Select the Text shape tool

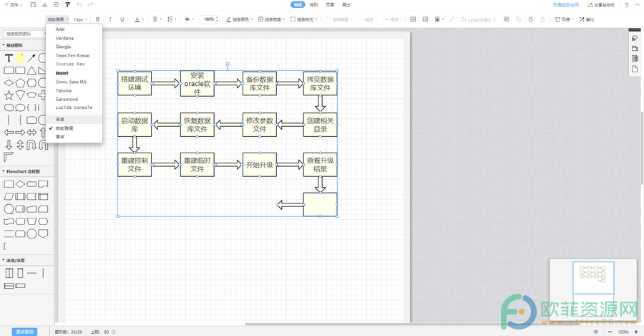point(9,58)
